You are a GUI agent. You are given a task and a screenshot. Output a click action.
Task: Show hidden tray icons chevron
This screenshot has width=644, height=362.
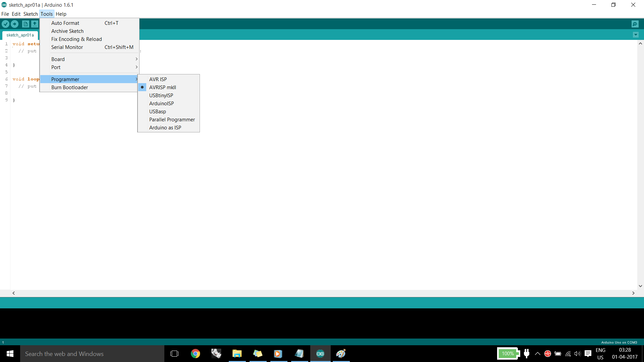pos(537,354)
